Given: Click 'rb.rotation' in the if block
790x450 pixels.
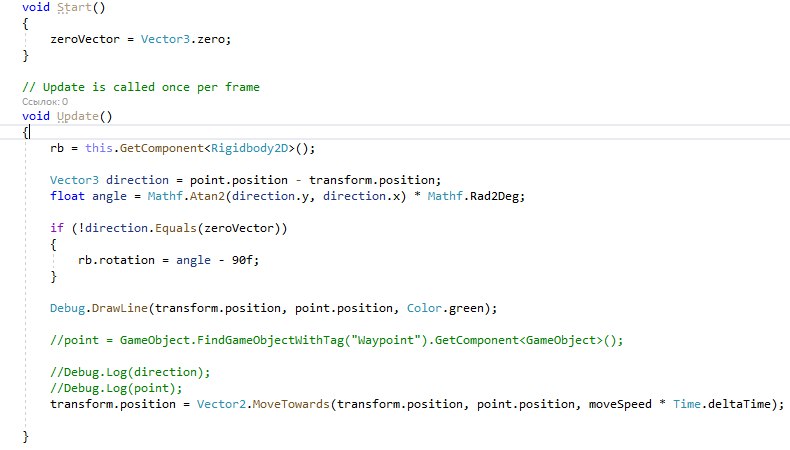Looking at the screenshot, I should [x=116, y=260].
